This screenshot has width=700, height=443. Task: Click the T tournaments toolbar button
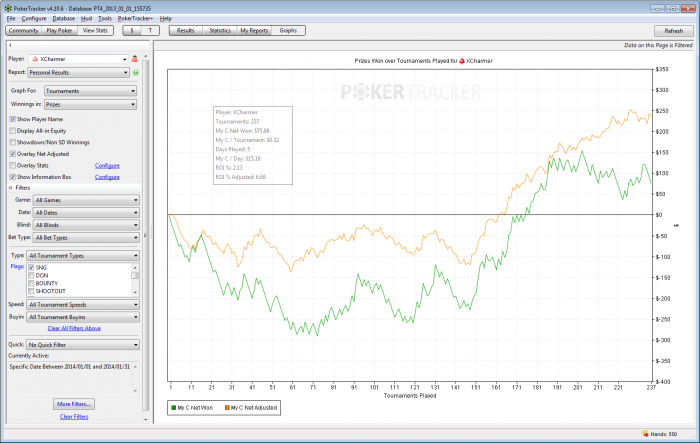pos(151,31)
